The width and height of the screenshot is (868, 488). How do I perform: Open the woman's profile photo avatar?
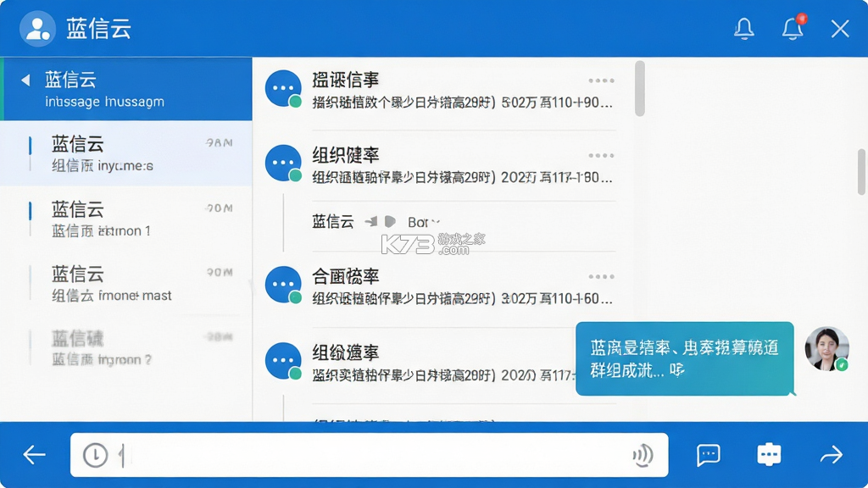(827, 348)
